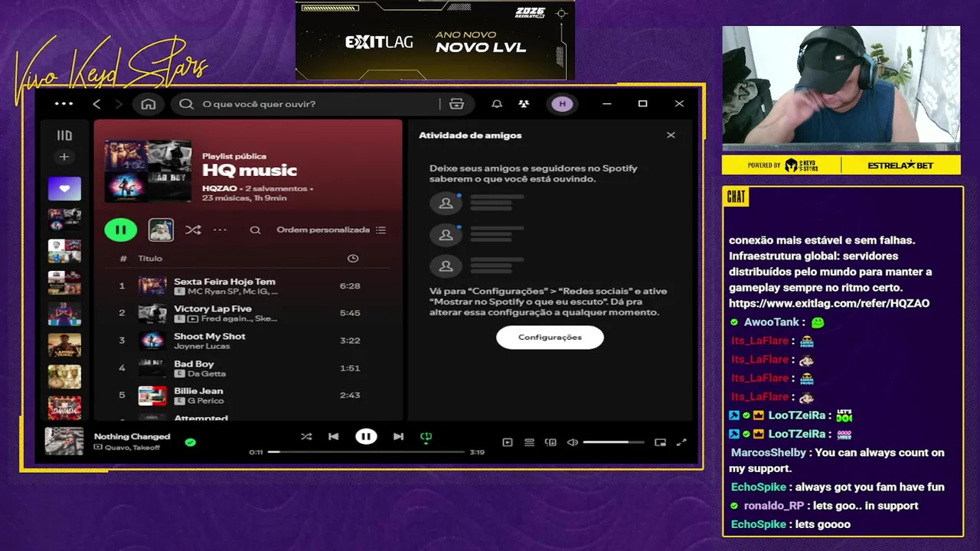Enter full screen with the expand icon
Image resolution: width=980 pixels, height=551 pixels.
click(681, 442)
